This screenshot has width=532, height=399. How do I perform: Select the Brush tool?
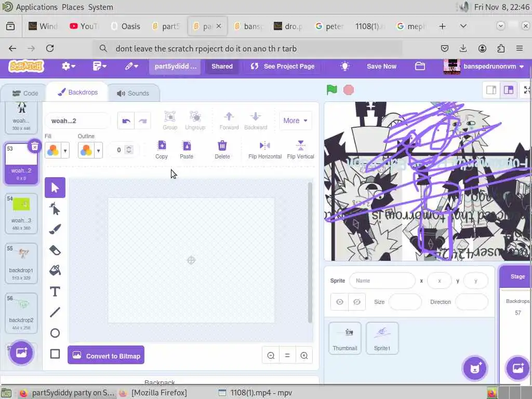pos(55,229)
